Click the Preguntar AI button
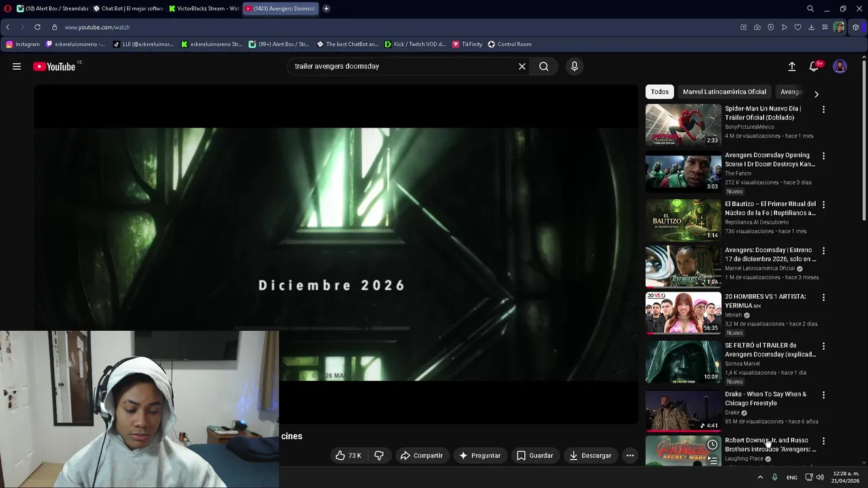The width and height of the screenshot is (868, 488). coord(480,455)
